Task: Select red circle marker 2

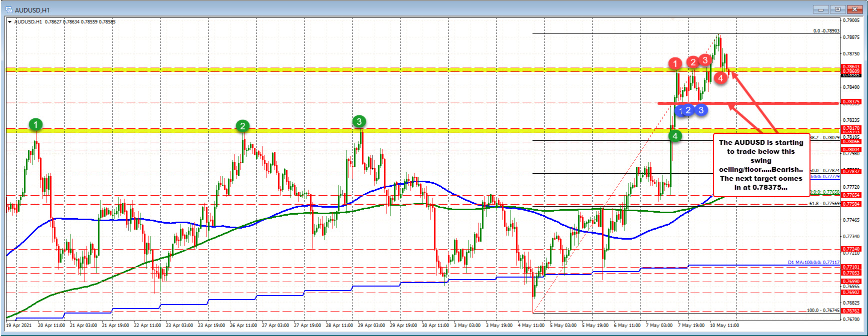Action: [x=693, y=62]
